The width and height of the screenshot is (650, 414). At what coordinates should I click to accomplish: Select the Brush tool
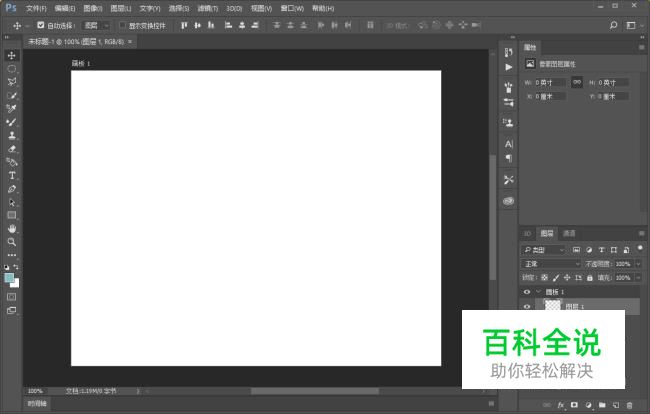[12, 122]
